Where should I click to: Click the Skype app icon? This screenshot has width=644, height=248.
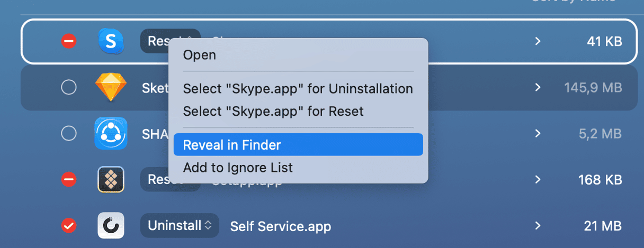pyautogui.click(x=111, y=41)
